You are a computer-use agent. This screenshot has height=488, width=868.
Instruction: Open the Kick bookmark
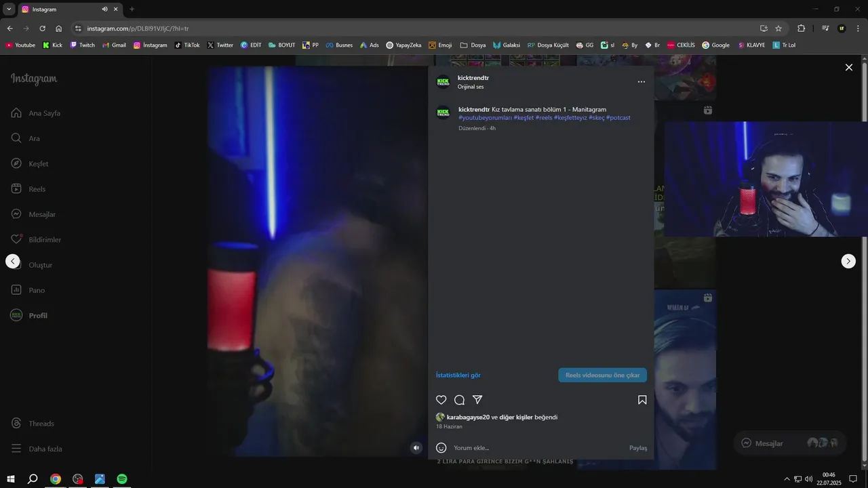click(x=52, y=45)
